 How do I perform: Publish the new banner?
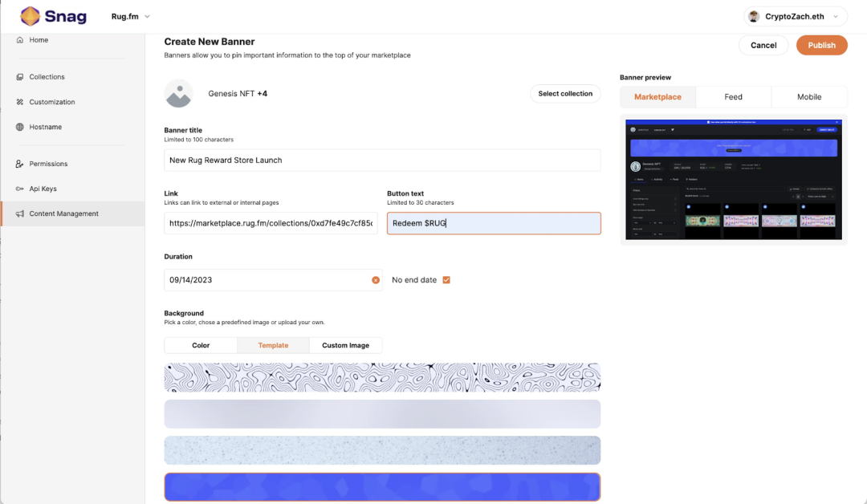click(x=822, y=45)
